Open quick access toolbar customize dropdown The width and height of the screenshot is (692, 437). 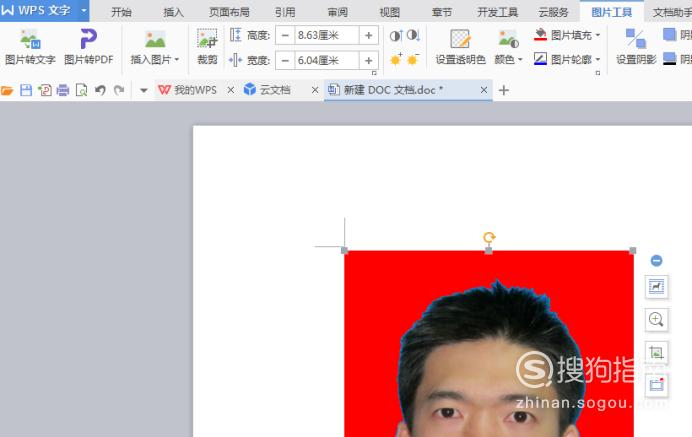[143, 90]
